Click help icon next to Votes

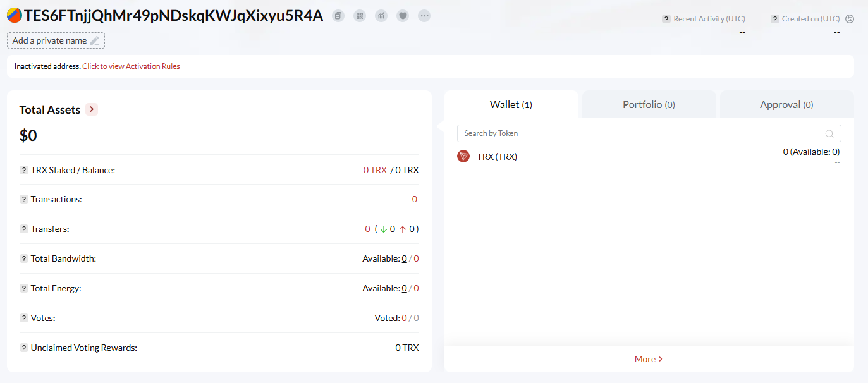tap(24, 318)
